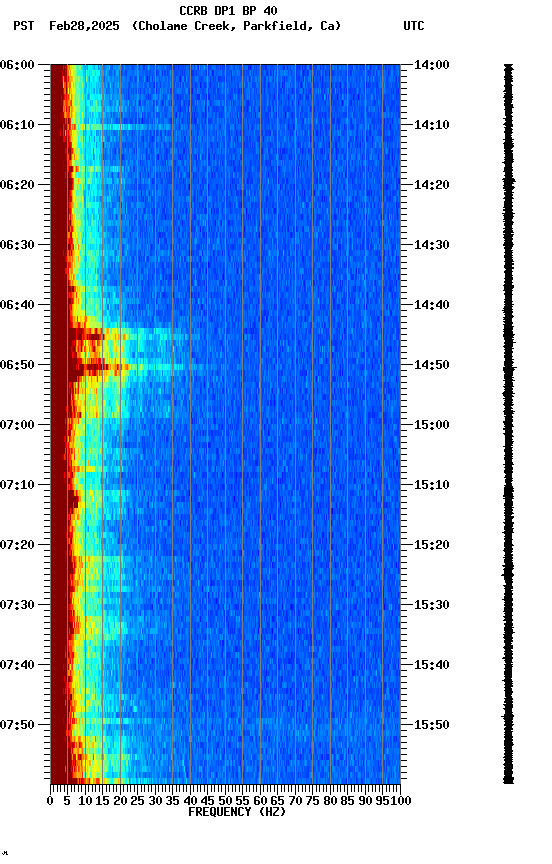The width and height of the screenshot is (552, 864).
Task: Click the 'PST' timezone label
Action: pyautogui.click(x=24, y=26)
